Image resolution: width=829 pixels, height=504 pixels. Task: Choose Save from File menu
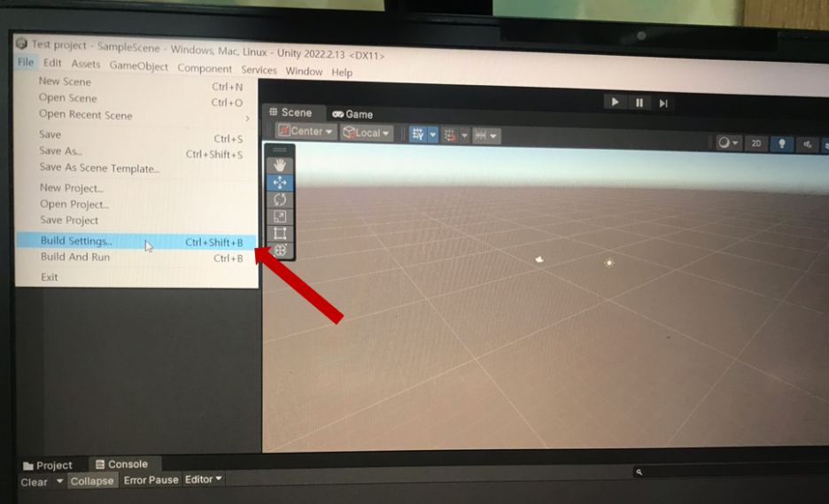point(136,136)
